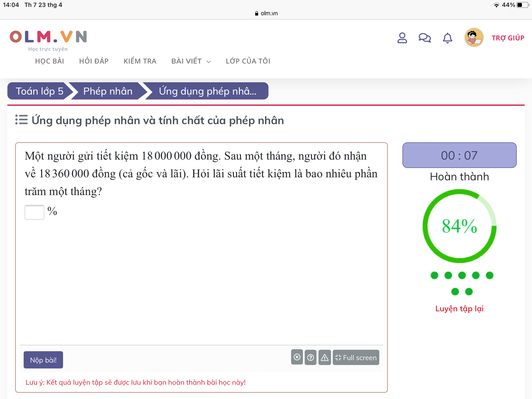Open TRỢ GIÚP help link
The image size is (532, 399).
click(508, 38)
